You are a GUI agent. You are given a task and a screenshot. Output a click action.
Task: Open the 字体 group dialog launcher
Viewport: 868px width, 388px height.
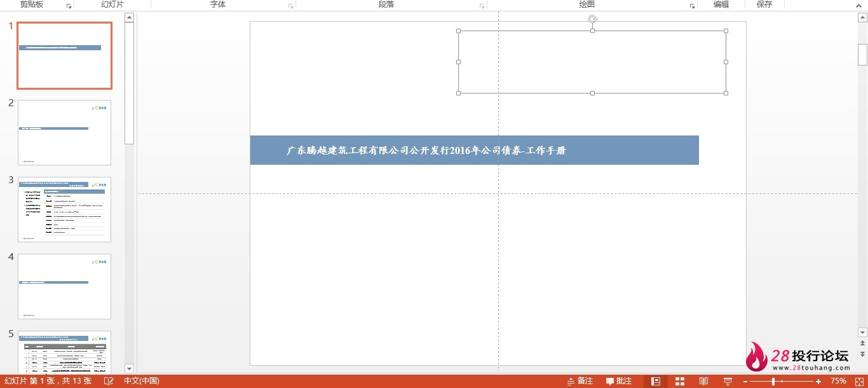coord(290,6)
